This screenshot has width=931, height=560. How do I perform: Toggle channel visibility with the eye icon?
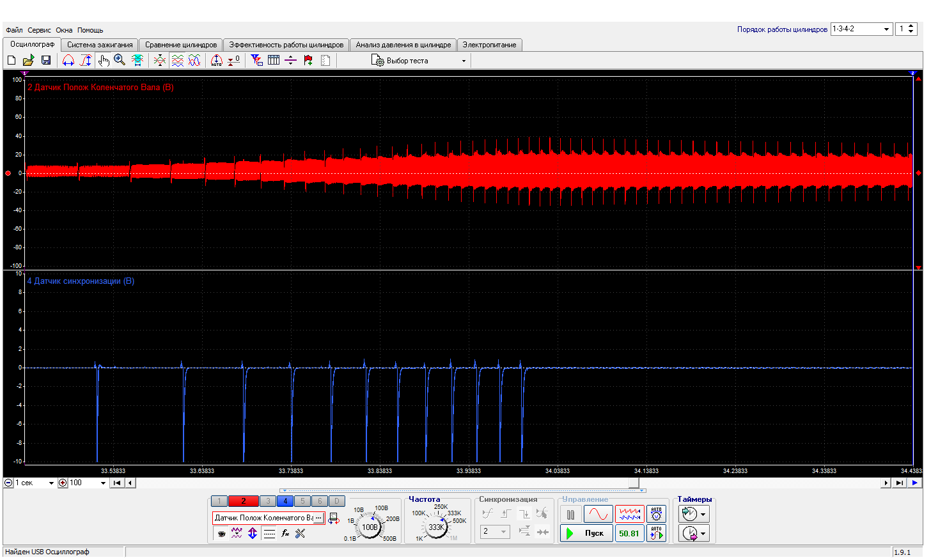click(221, 533)
